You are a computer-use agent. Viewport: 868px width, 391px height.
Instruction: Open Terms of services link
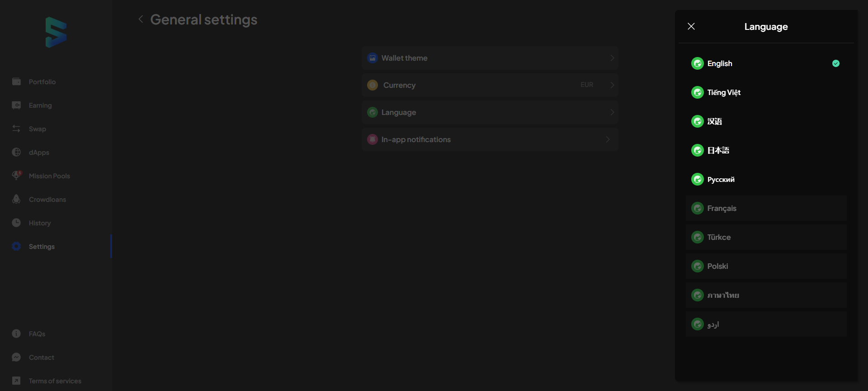55,381
